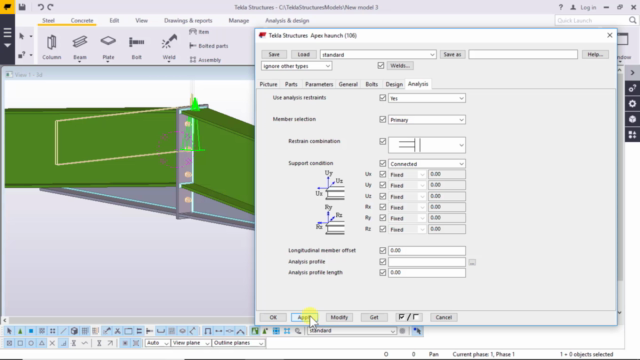This screenshot has width=640, height=360.
Task: Toggle snap to center circle icon
Action: coord(31,343)
